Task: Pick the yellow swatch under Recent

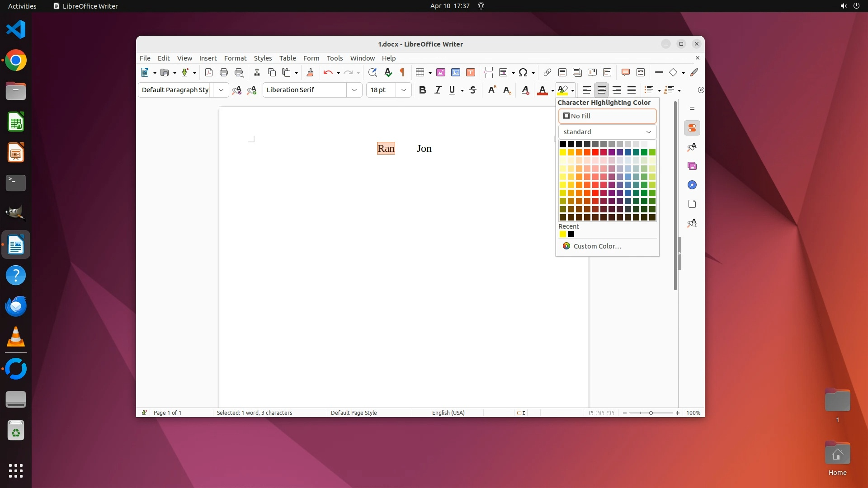Action: (x=563, y=234)
